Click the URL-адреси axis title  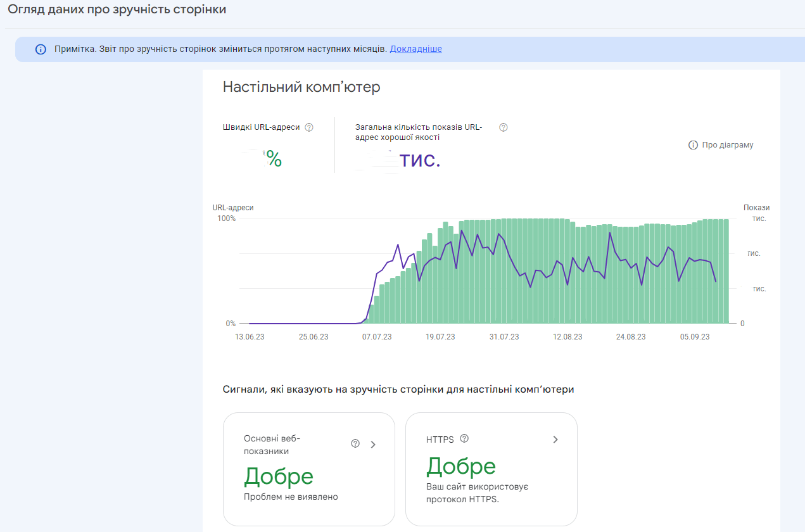(233, 208)
